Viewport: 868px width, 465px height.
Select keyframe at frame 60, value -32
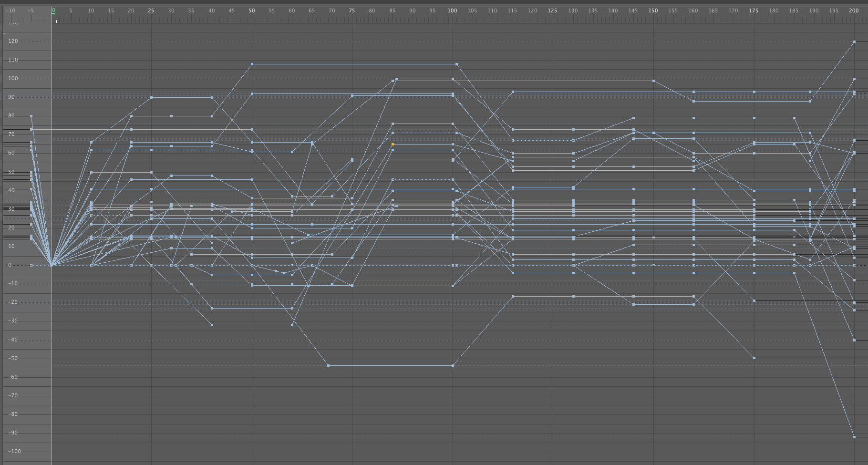pyautogui.click(x=292, y=325)
